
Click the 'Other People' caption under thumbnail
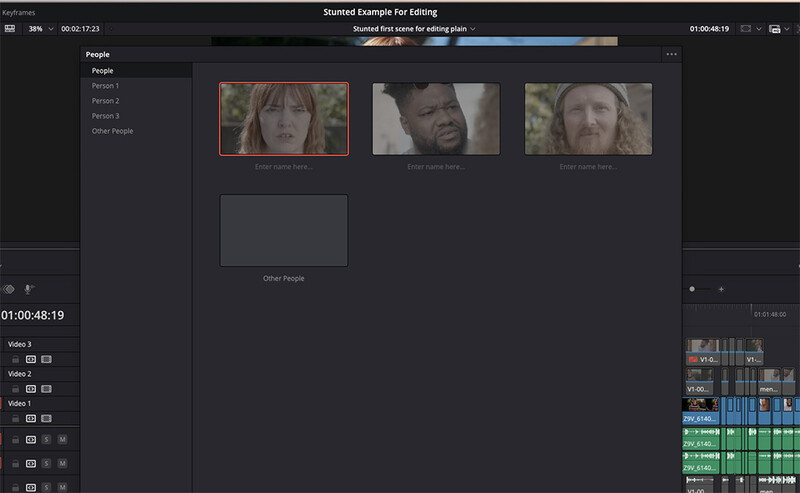(284, 279)
